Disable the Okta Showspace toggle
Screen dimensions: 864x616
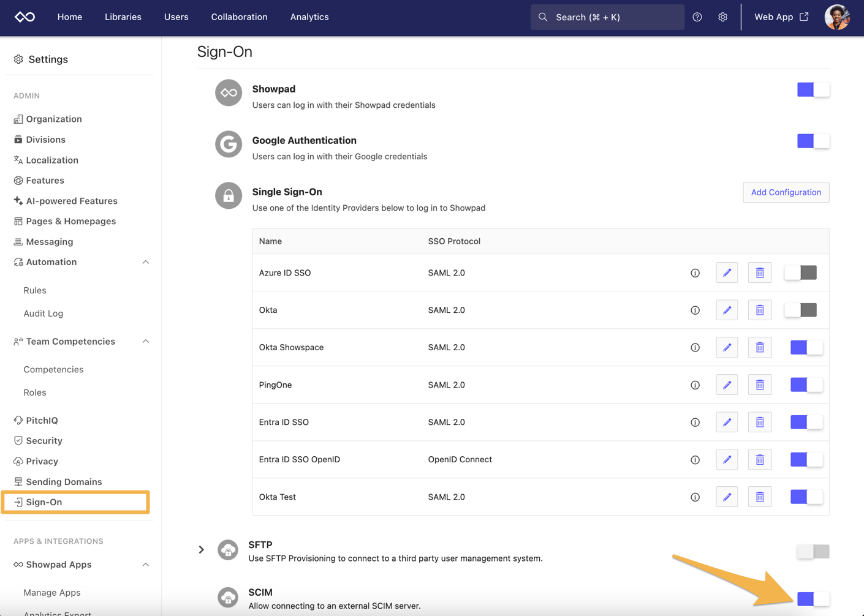(x=806, y=348)
